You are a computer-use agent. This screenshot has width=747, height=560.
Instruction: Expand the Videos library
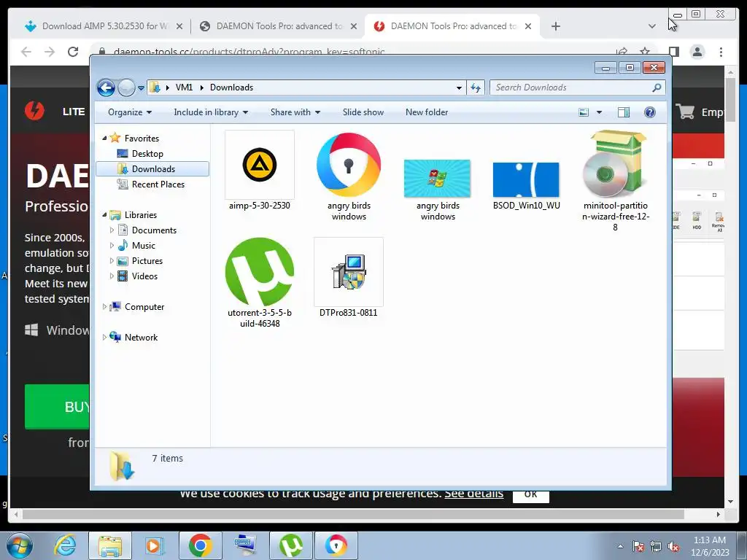[x=112, y=276]
